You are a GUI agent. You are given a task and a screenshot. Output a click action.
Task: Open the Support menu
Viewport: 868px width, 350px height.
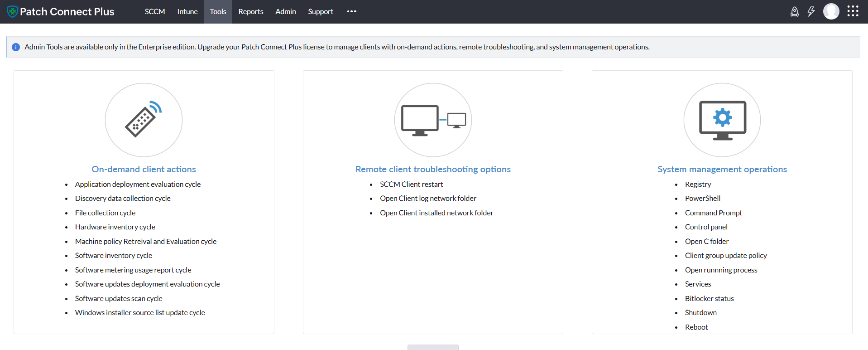click(x=321, y=12)
